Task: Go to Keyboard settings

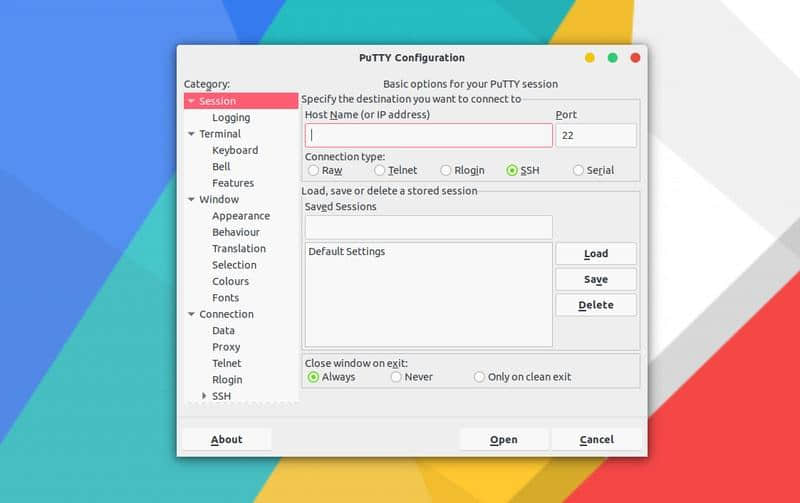Action: tap(235, 150)
